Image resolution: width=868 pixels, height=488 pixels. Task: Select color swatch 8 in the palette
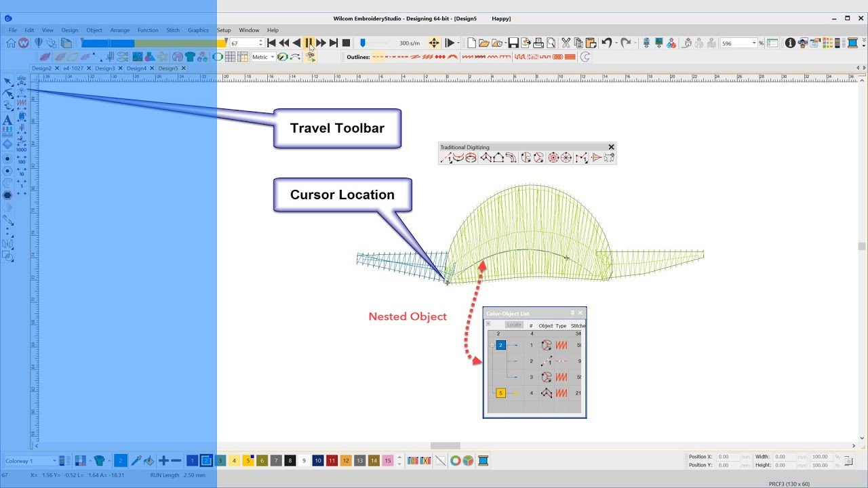(x=290, y=461)
